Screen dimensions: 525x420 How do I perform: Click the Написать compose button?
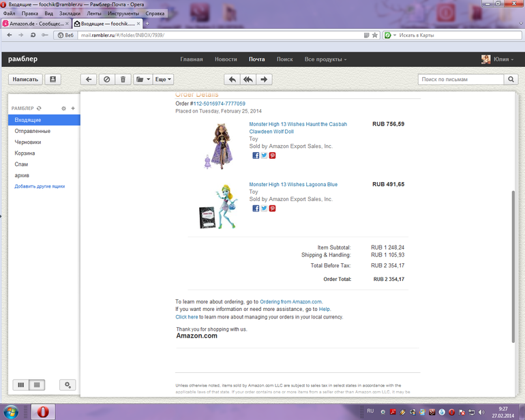(x=25, y=80)
